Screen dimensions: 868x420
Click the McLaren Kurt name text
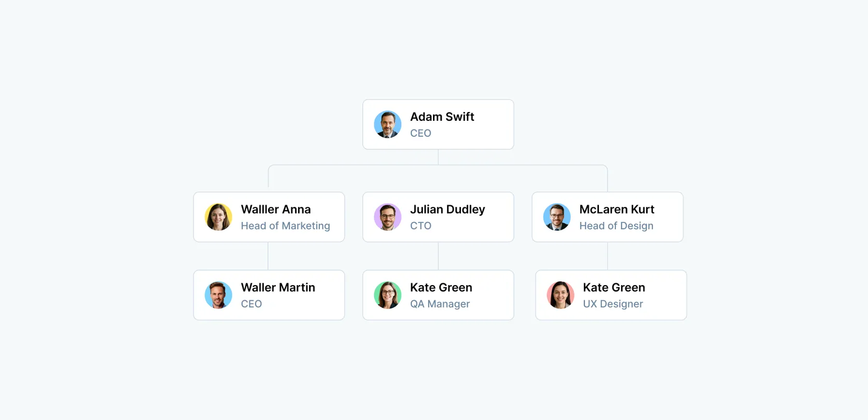point(617,209)
